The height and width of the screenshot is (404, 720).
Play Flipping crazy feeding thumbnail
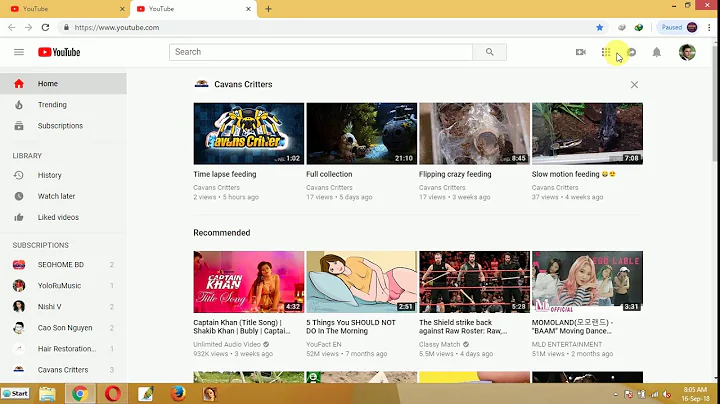click(474, 134)
